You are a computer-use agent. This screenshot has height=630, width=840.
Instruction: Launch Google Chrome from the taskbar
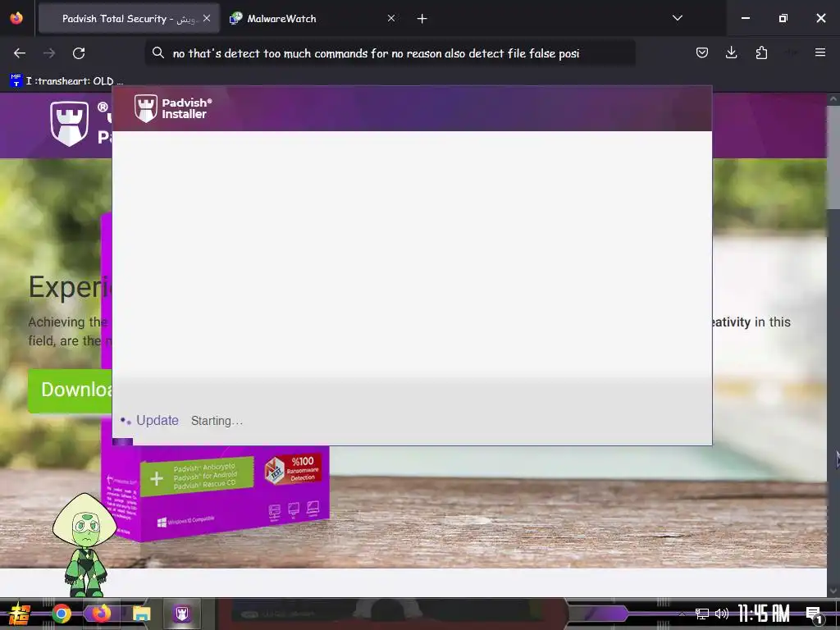62,614
